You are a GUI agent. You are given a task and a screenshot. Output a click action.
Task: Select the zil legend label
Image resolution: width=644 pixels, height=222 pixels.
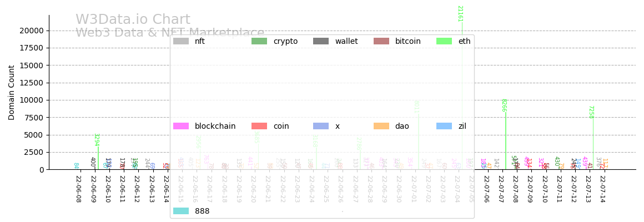coord(464,126)
